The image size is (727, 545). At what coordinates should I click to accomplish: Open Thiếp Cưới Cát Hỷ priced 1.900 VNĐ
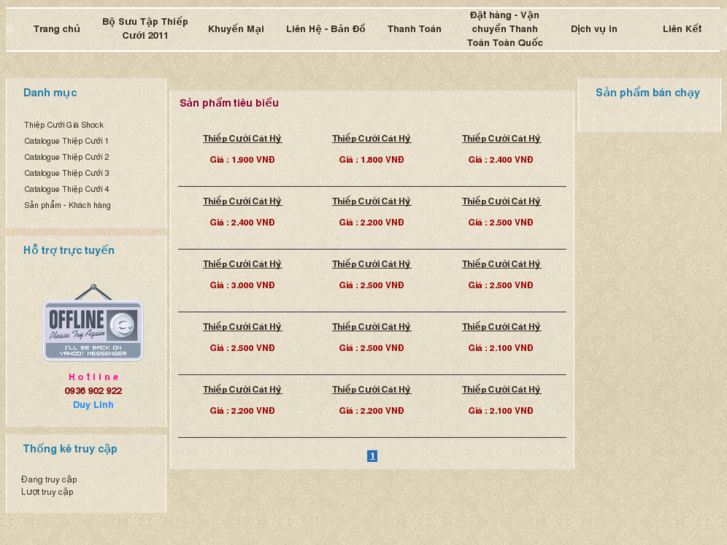coord(242,138)
